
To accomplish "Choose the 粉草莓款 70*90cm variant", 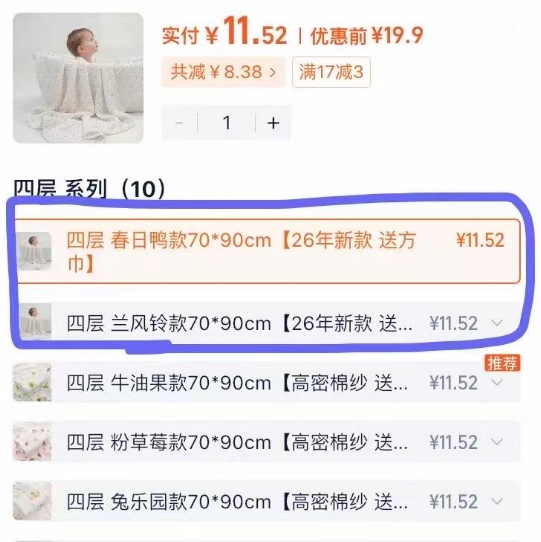I will coord(267,442).
